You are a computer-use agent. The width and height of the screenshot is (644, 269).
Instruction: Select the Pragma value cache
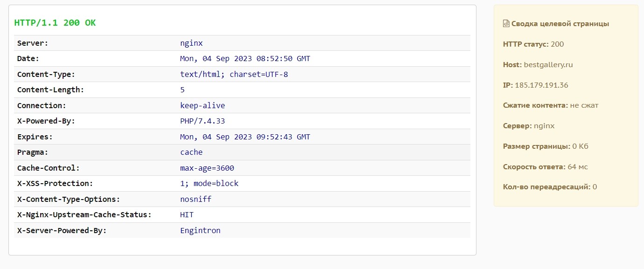pos(191,152)
